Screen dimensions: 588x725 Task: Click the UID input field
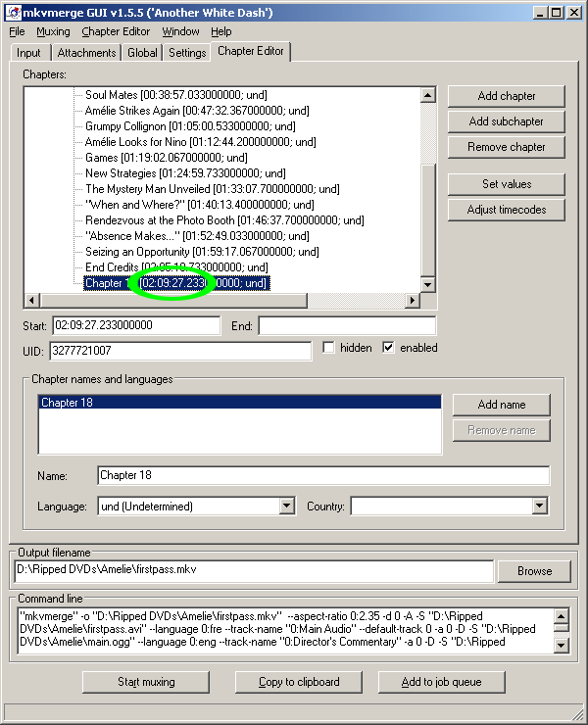[180, 351]
